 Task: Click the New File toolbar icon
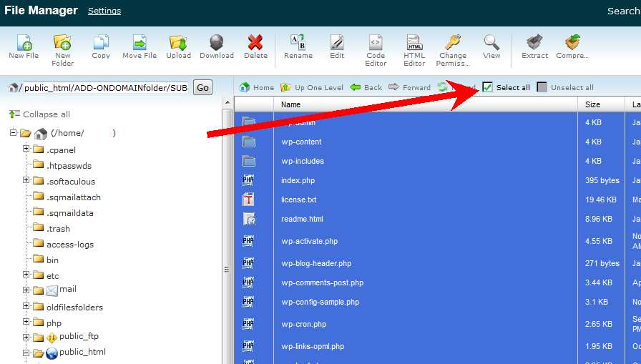click(x=24, y=43)
